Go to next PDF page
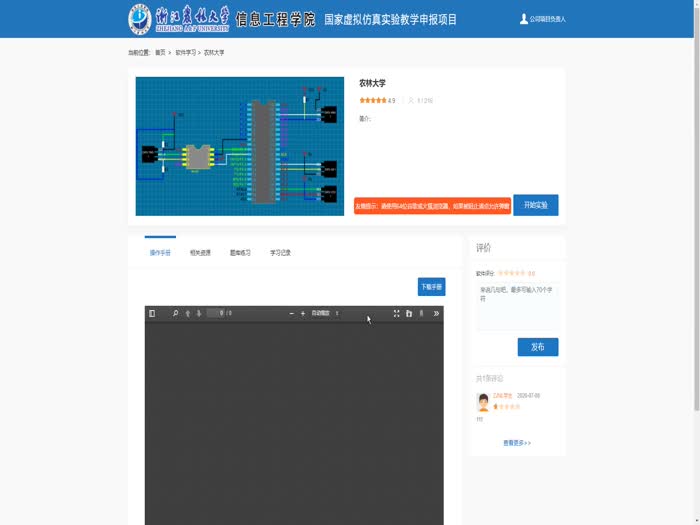Screen dimensions: 700x525 (198, 314)
